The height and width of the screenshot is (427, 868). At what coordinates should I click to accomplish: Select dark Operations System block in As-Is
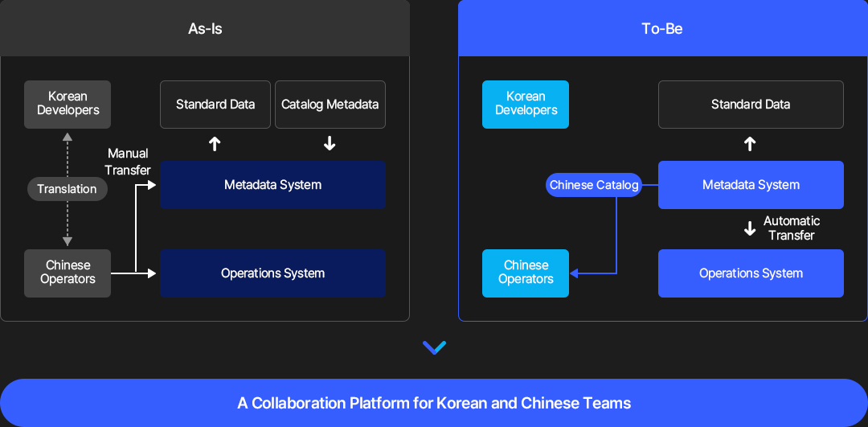[x=273, y=273]
